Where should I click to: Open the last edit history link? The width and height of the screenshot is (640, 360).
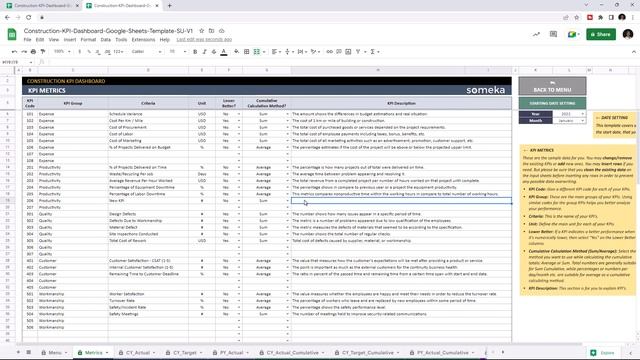tap(204, 40)
